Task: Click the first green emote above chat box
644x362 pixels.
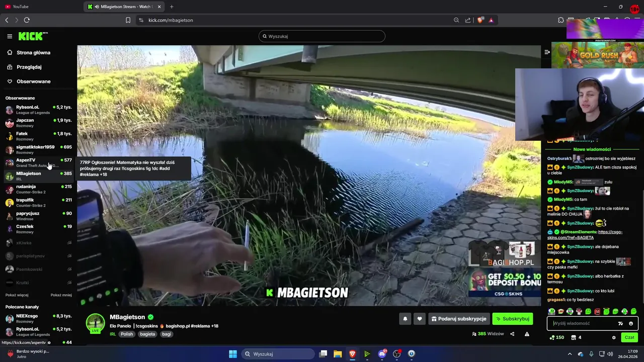Action: point(551,312)
